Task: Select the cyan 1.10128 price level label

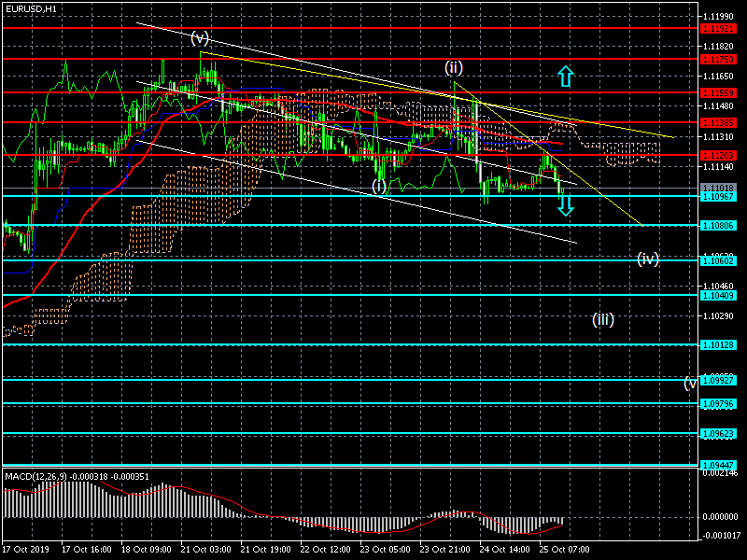Action: click(718, 344)
